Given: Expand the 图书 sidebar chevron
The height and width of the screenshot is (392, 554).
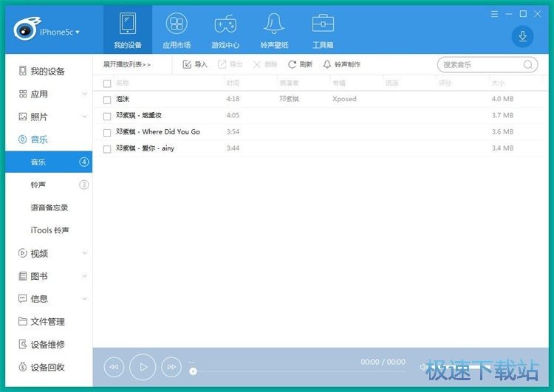Looking at the screenshot, I should tap(84, 276).
